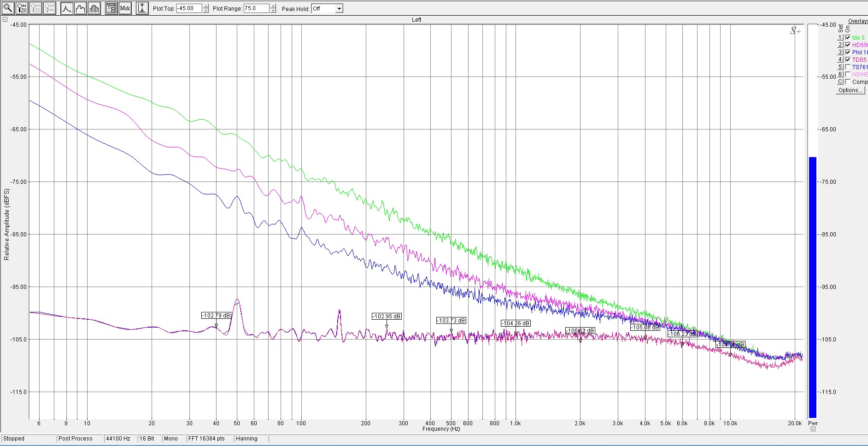Click the tds 5 overlay name
Image resolution: width=868 pixels, height=446 pixels.
[858, 38]
